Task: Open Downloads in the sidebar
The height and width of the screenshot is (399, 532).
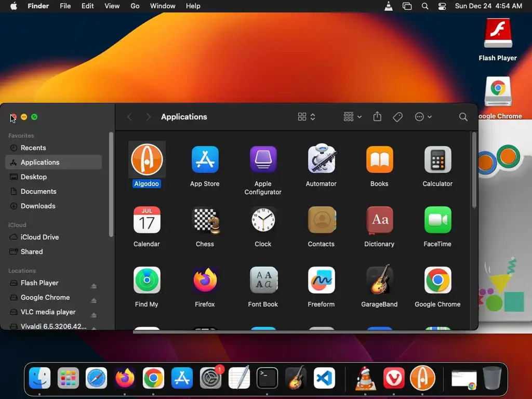Action: (54, 206)
